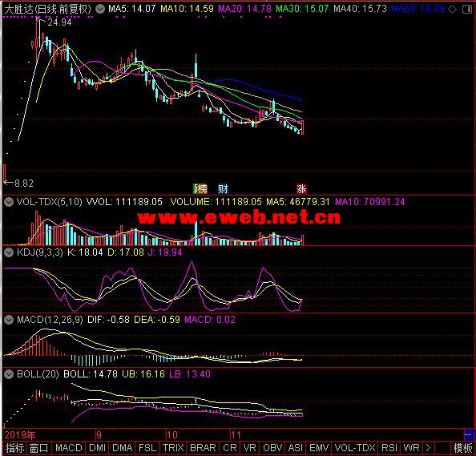The height and width of the screenshot is (456, 476).
Task: Select the DMI indicator tab
Action: pos(98,448)
